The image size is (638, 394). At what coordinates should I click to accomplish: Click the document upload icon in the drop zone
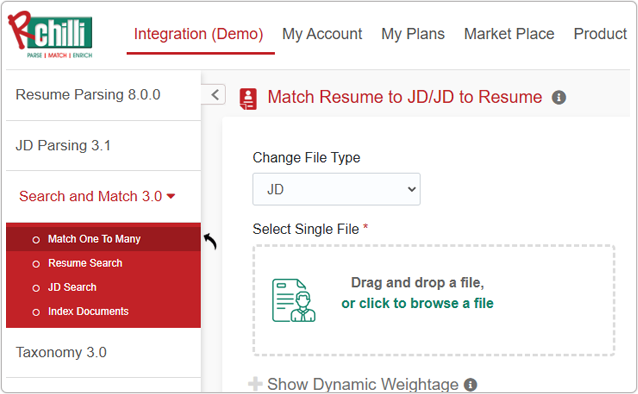pyautogui.click(x=293, y=300)
